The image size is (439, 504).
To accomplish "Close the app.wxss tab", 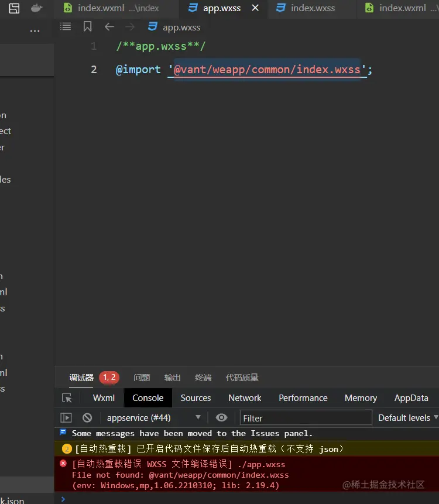I will point(255,8).
